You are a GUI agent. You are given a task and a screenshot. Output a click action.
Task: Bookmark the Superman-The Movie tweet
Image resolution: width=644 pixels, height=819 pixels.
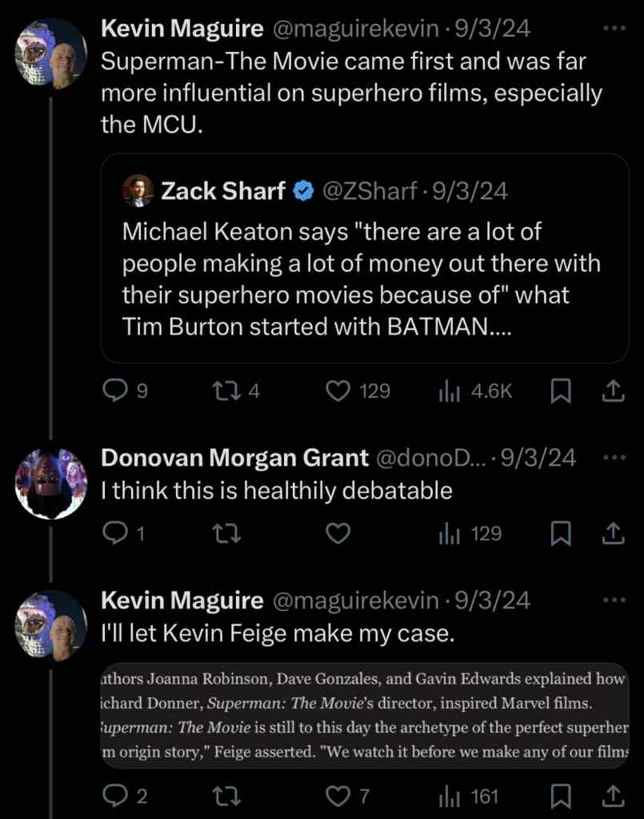(x=561, y=391)
